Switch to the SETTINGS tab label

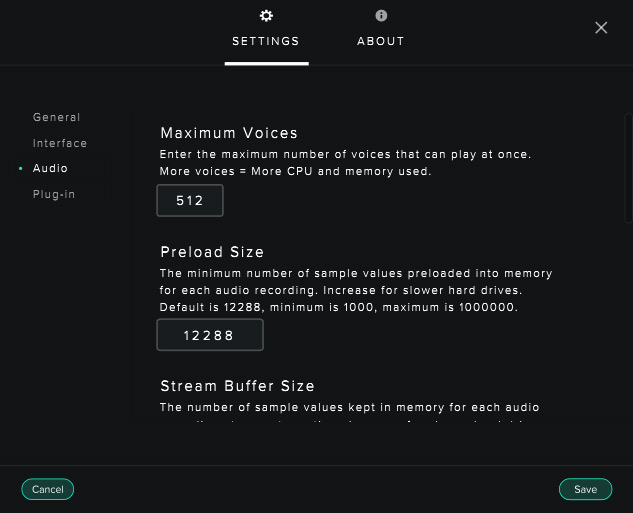pyautogui.click(x=266, y=41)
